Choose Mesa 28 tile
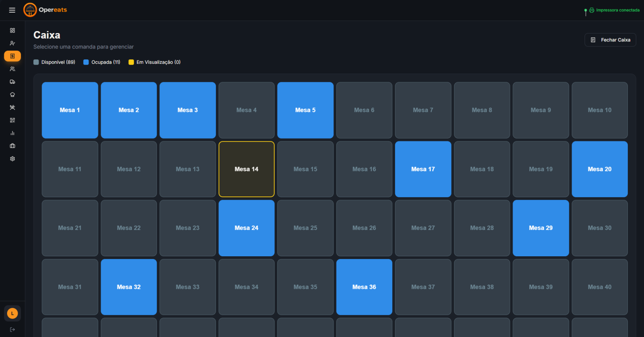The image size is (644, 337). point(482,228)
